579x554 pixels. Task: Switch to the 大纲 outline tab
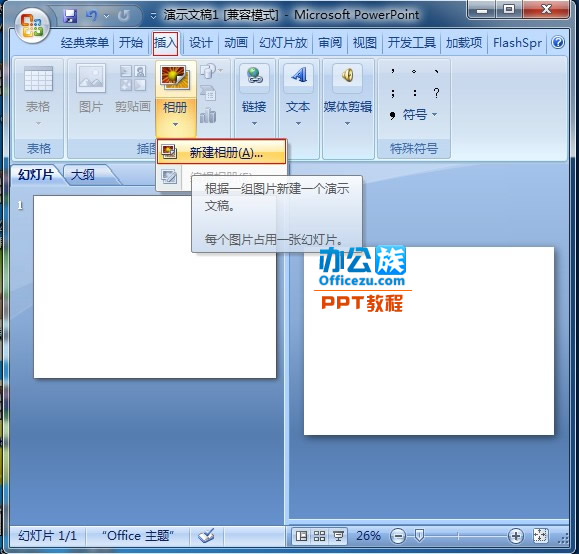[x=83, y=175]
